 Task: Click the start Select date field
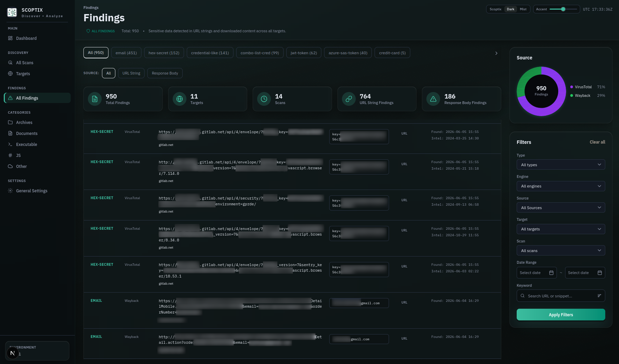[x=537, y=273]
